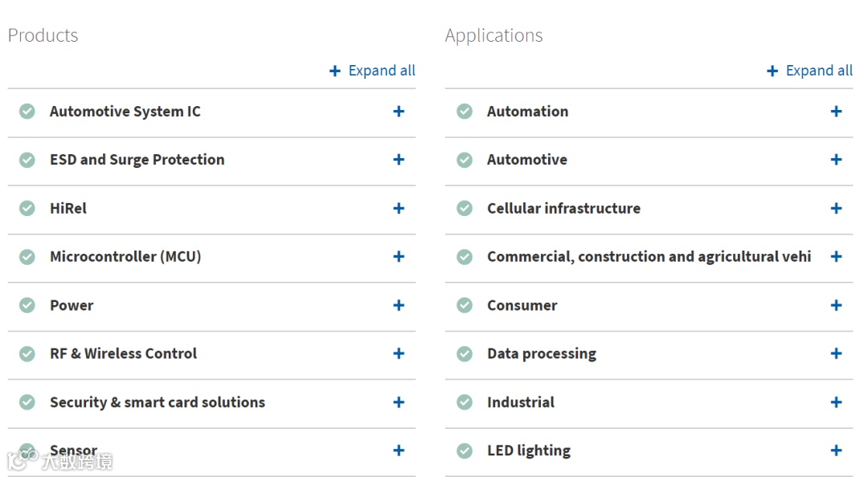Click the plus icon beside Power

click(399, 305)
